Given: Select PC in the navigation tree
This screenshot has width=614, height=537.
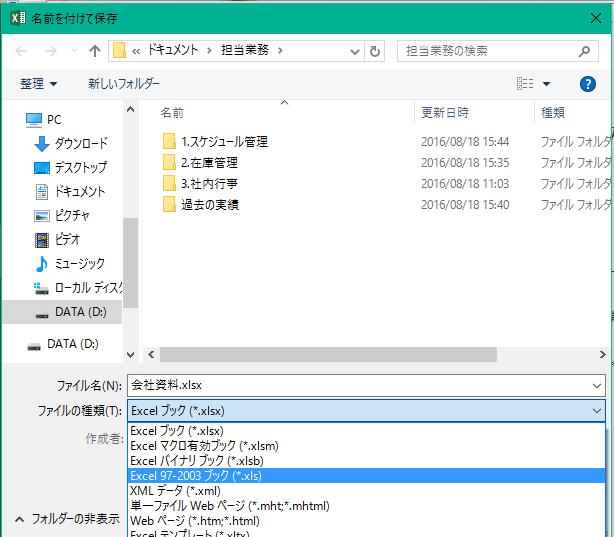Looking at the screenshot, I should (x=43, y=119).
